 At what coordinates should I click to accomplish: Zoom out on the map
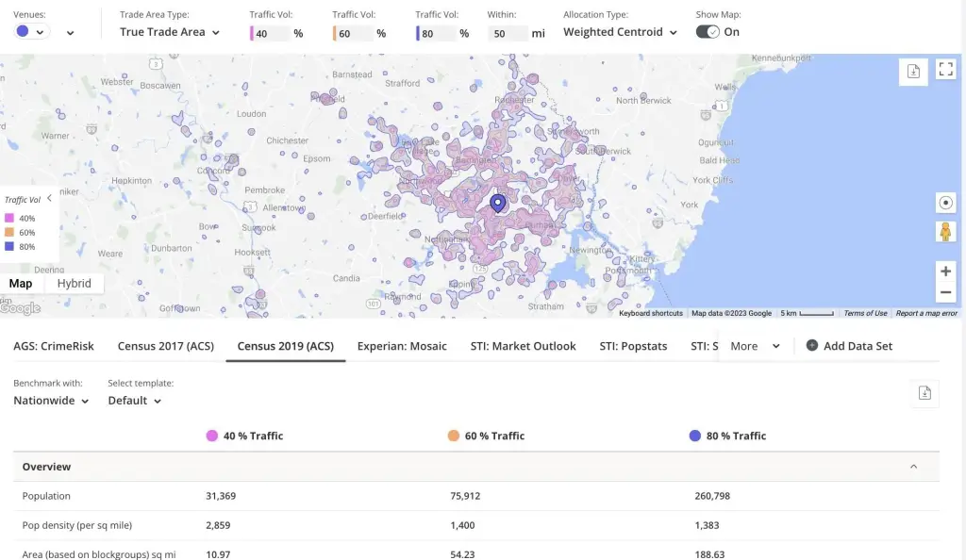pos(945,292)
